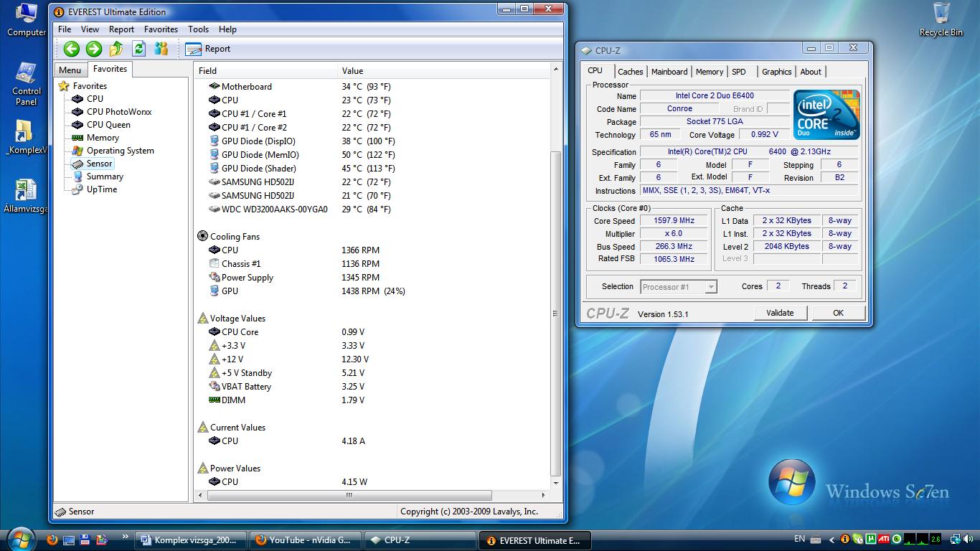Open the Mainboard tab in CPU-Z
This screenshot has height=551, width=980.
pyautogui.click(x=669, y=72)
